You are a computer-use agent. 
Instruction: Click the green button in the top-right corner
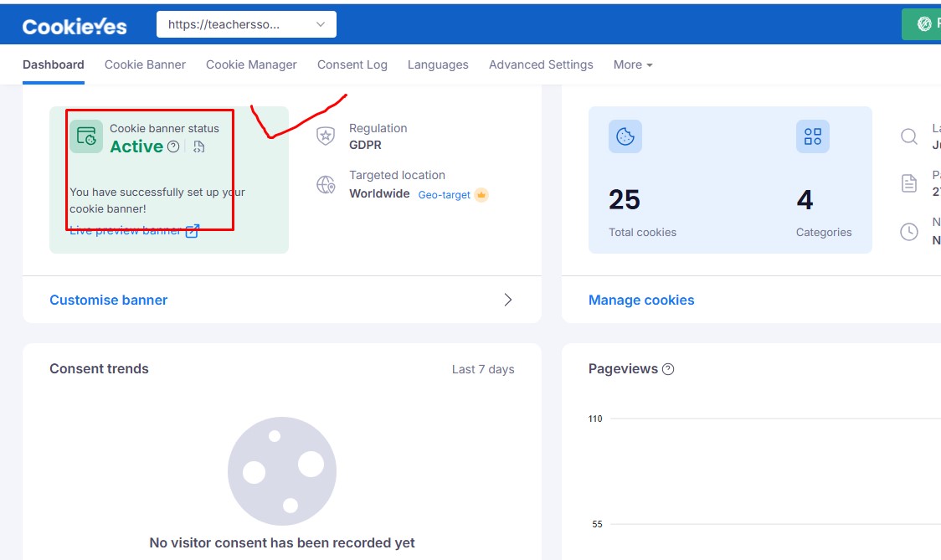click(x=925, y=24)
